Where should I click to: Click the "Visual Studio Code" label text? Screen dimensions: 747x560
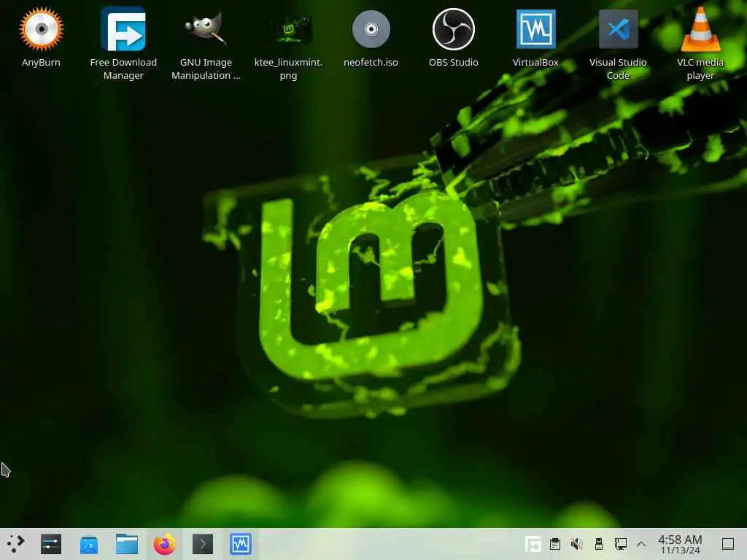(618, 69)
